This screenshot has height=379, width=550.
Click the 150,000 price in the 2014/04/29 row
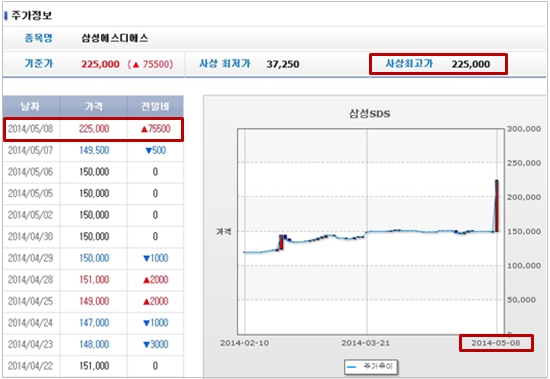94,258
